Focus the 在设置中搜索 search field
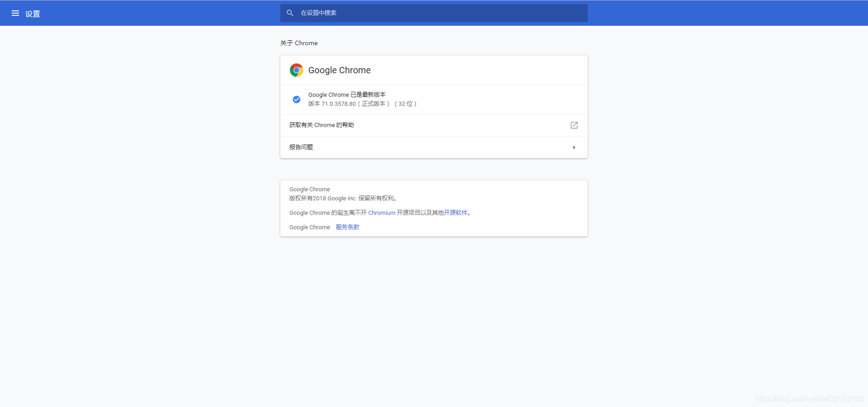This screenshot has height=407, width=868. (x=434, y=13)
